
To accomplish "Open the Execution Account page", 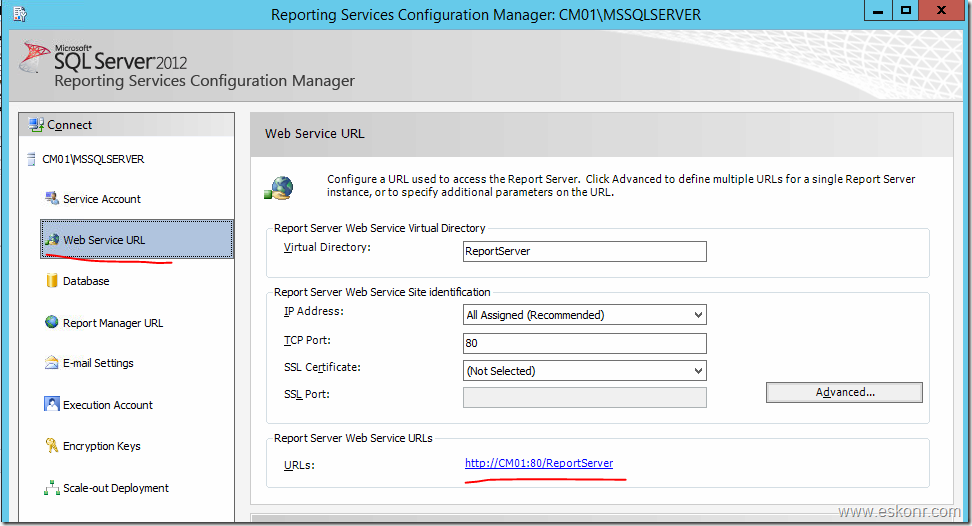I will 108,405.
